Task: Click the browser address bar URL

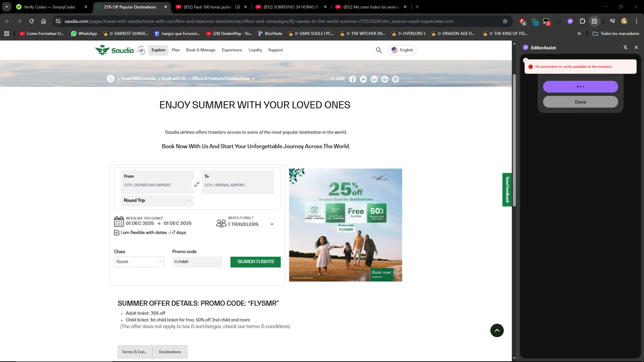Action: (x=259, y=21)
